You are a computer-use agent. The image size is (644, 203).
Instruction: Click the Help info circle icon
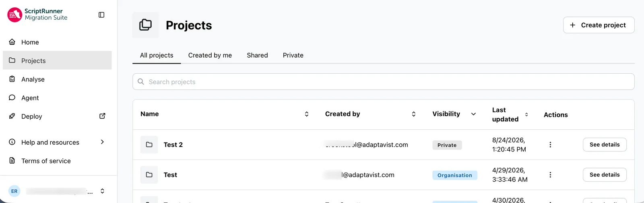(x=12, y=142)
